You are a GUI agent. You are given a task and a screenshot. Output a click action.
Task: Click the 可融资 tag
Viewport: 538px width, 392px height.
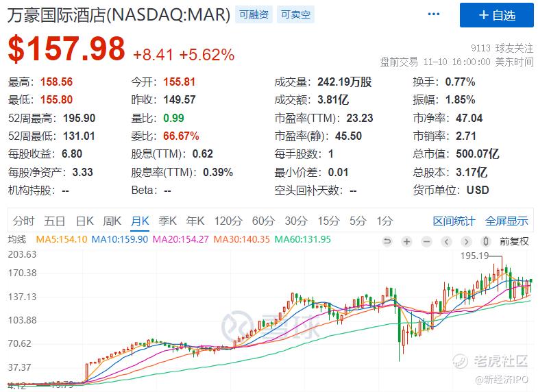pos(254,14)
